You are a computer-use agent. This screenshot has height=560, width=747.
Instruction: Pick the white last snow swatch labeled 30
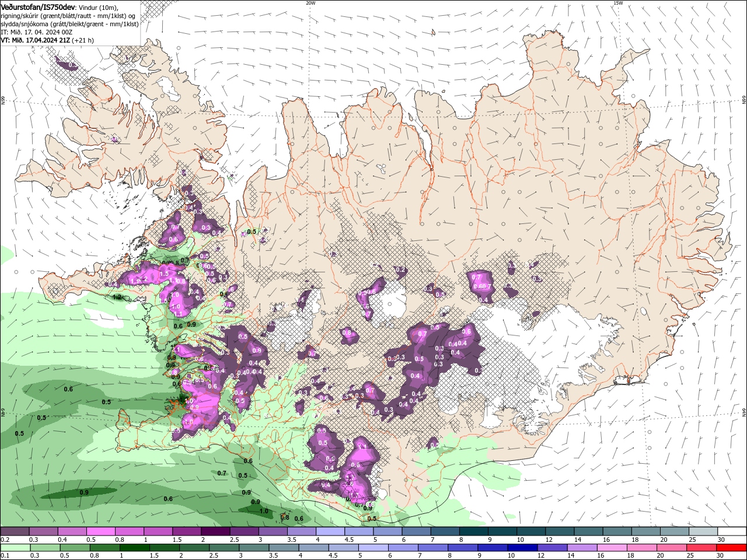731,531
